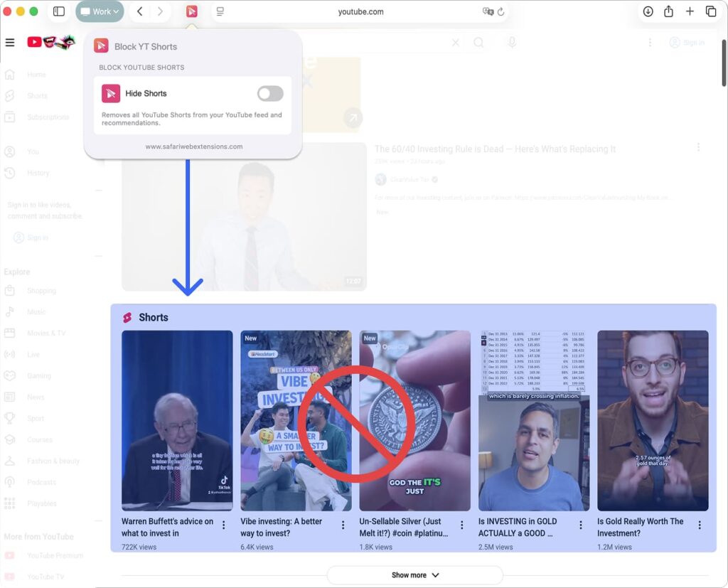This screenshot has width=728, height=588.
Task: Enable the Hide Shorts toggle switch
Action: tap(269, 93)
